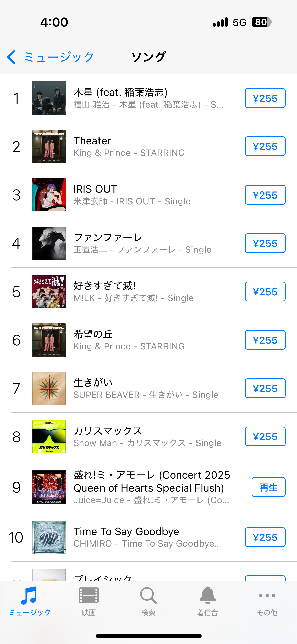
Task: Buy IRIS OUT for ¥255
Action: [265, 195]
